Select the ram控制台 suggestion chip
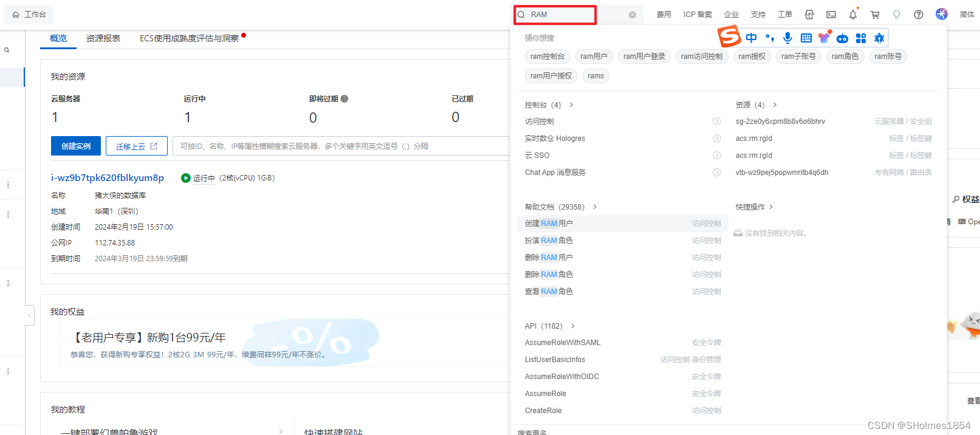Screen dimensions: 980x435 547,57
